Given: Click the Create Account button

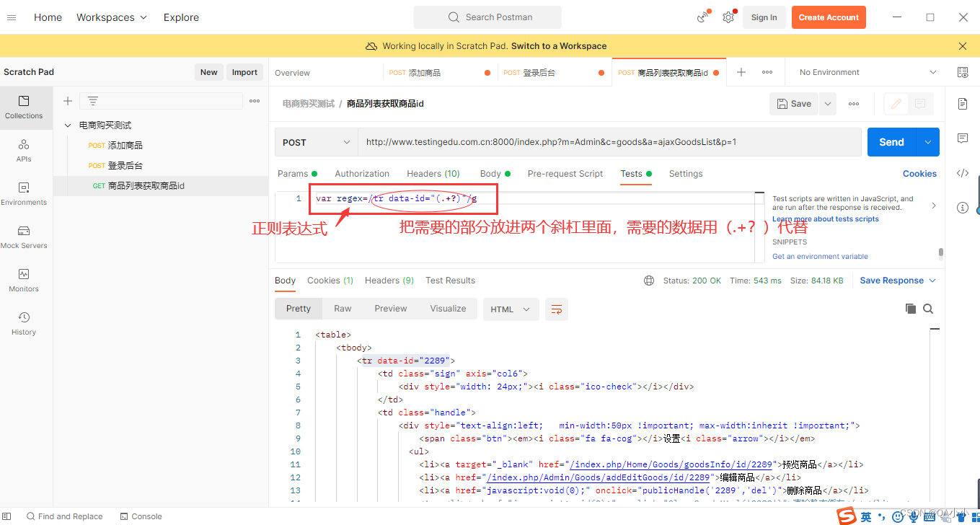Looking at the screenshot, I should coord(829,17).
